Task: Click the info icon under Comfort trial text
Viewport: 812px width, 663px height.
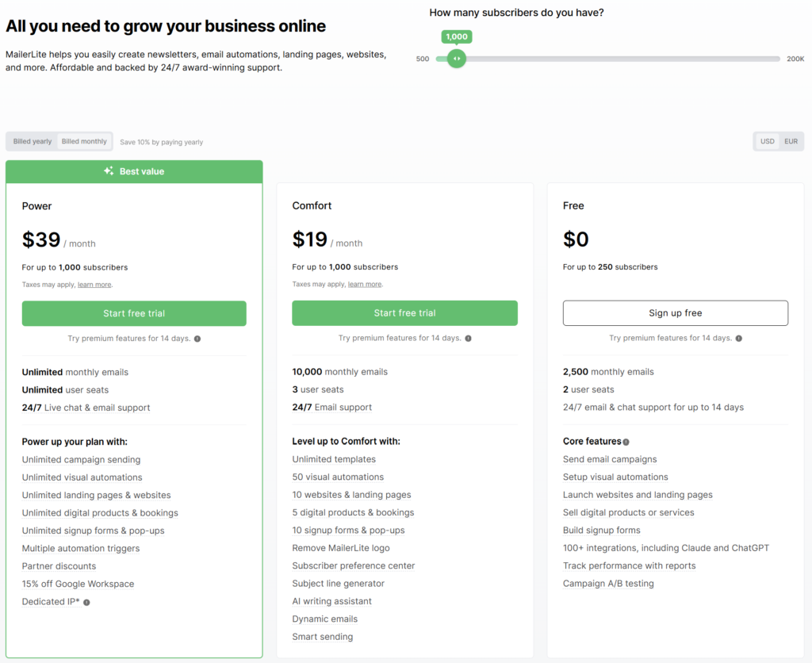Action: [468, 338]
